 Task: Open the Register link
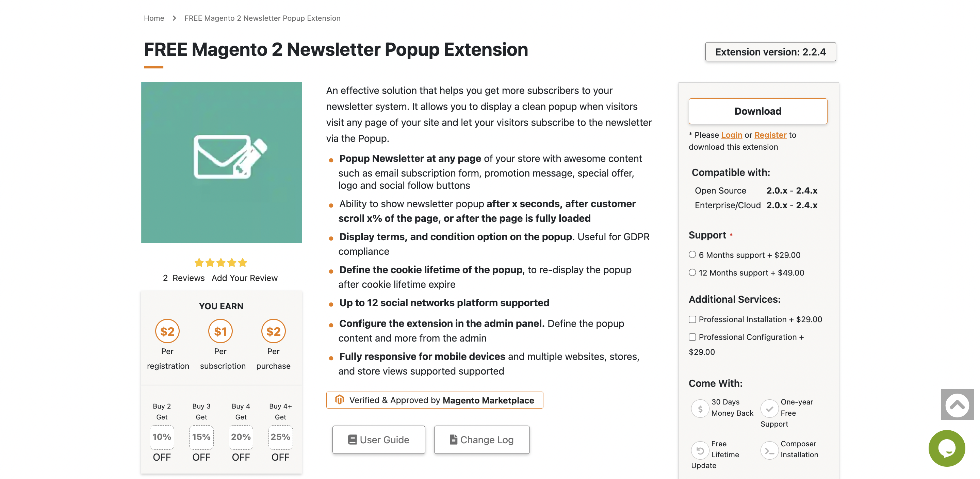click(x=770, y=135)
